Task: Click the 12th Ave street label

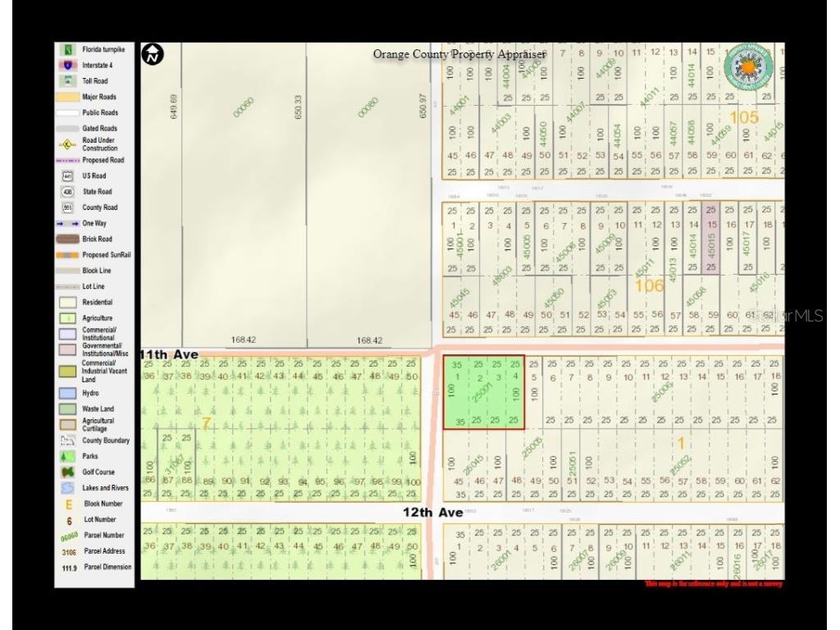Action: [x=432, y=512]
